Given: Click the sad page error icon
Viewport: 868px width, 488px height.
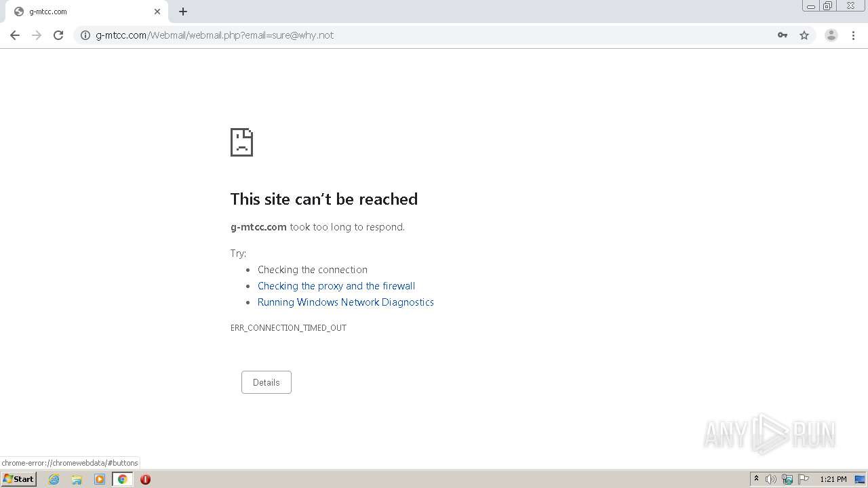Looking at the screenshot, I should pyautogui.click(x=241, y=142).
